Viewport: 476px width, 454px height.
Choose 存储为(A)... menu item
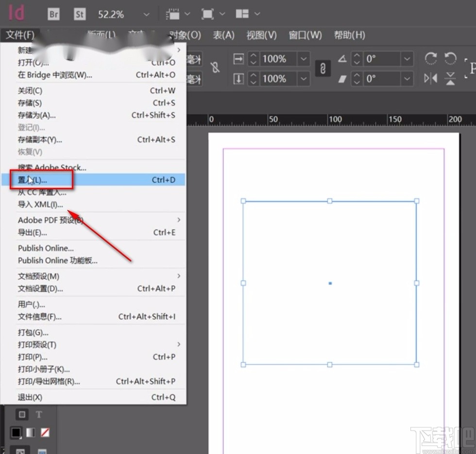pyautogui.click(x=93, y=115)
